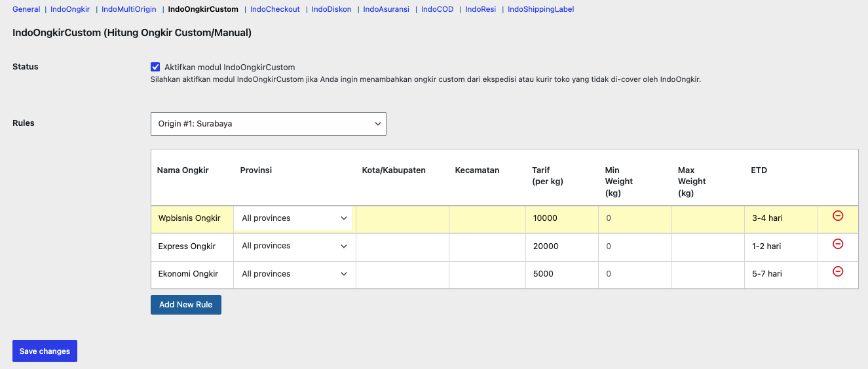The image size is (868, 369).
Task: Click the tarif field showing 20000
Action: click(561, 246)
